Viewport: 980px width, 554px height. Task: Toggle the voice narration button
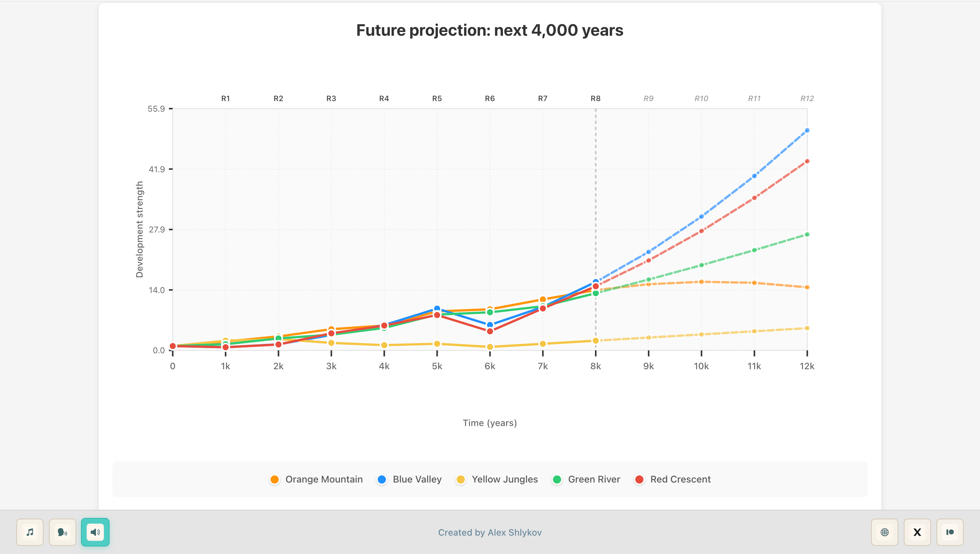[x=62, y=532]
